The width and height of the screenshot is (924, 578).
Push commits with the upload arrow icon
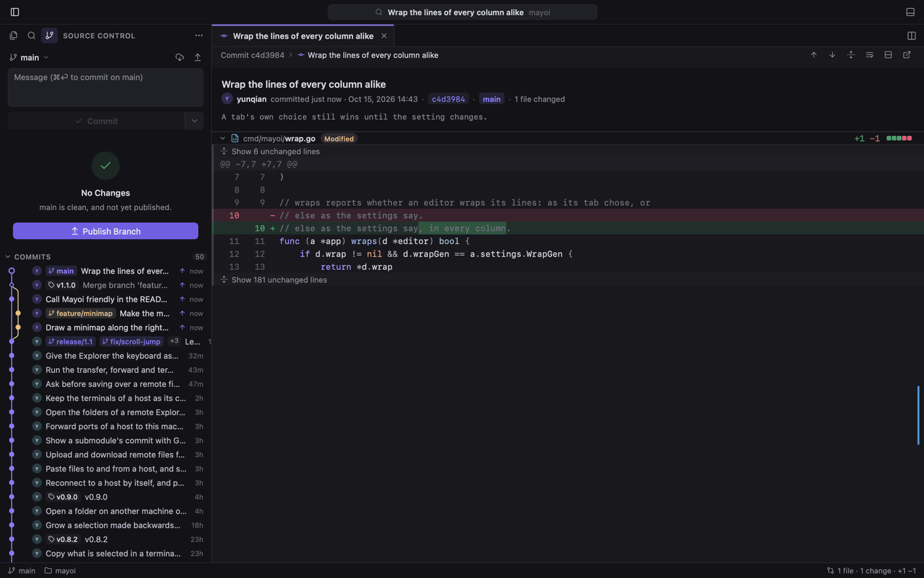(198, 57)
